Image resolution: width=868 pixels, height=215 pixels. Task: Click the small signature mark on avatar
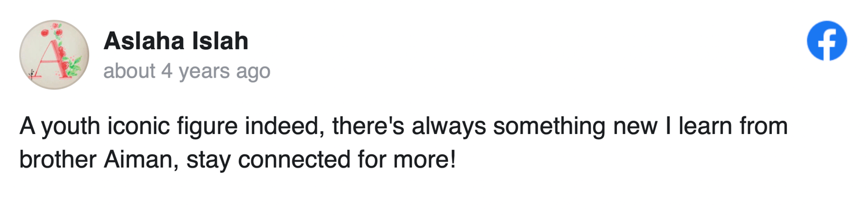tap(32, 73)
